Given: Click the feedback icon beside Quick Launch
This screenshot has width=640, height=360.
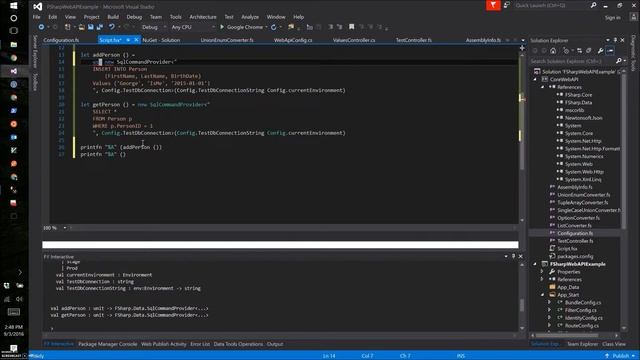Looking at the screenshot, I should [507, 5].
